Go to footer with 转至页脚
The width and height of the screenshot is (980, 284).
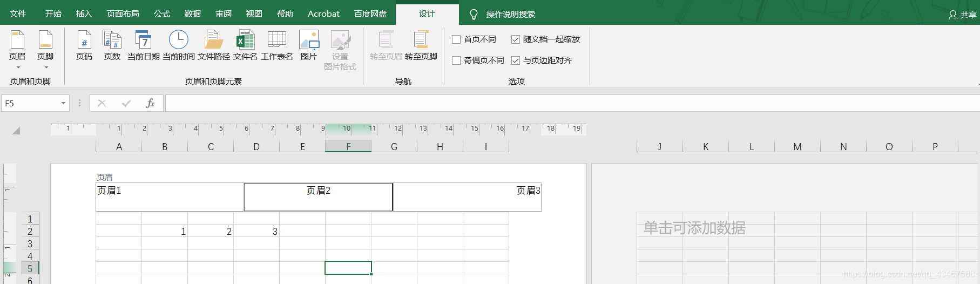tap(421, 45)
